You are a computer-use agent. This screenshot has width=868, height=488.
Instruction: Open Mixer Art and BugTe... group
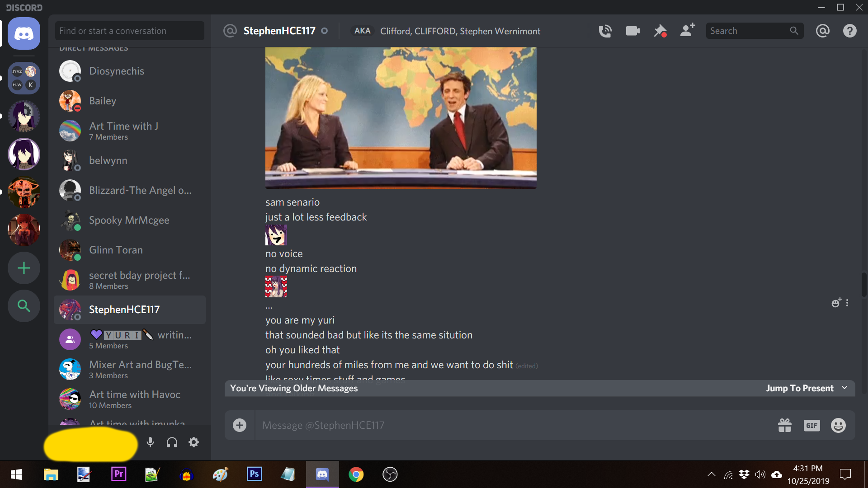(x=130, y=369)
